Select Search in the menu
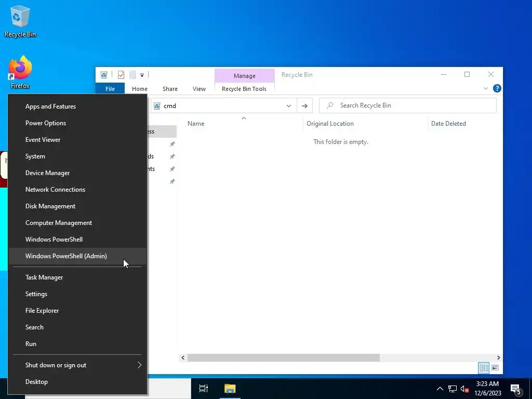This screenshot has width=532, height=399. (x=77, y=327)
